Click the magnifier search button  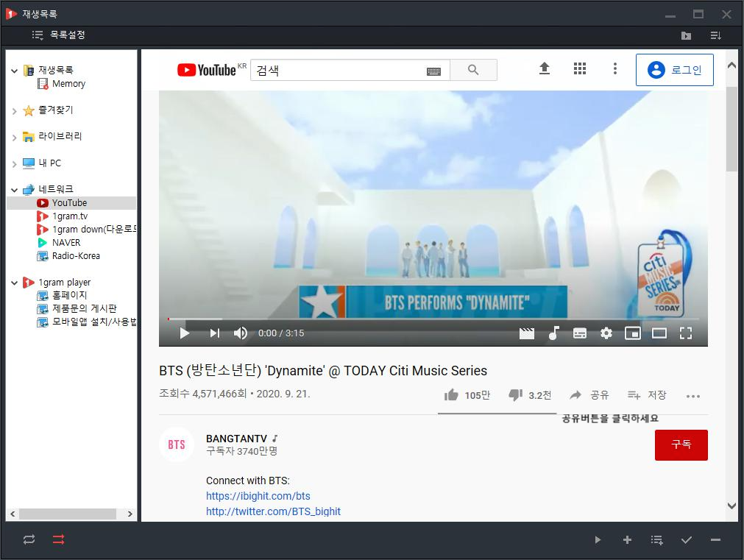click(473, 70)
